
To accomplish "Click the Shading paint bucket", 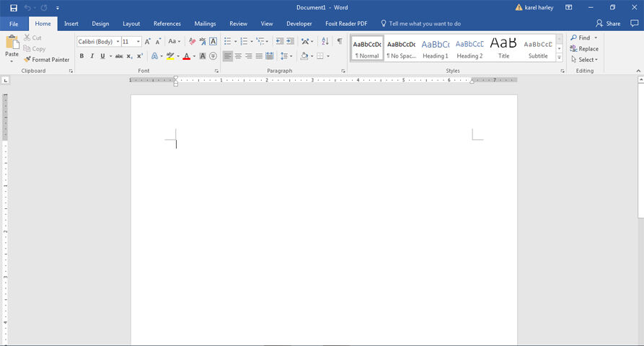I will [x=304, y=56].
